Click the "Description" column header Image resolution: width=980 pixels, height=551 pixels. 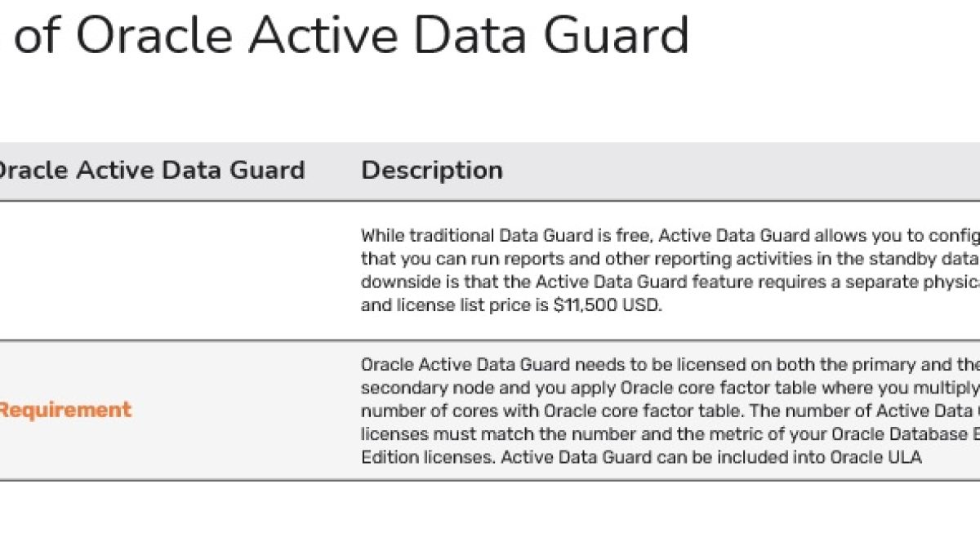pos(432,170)
